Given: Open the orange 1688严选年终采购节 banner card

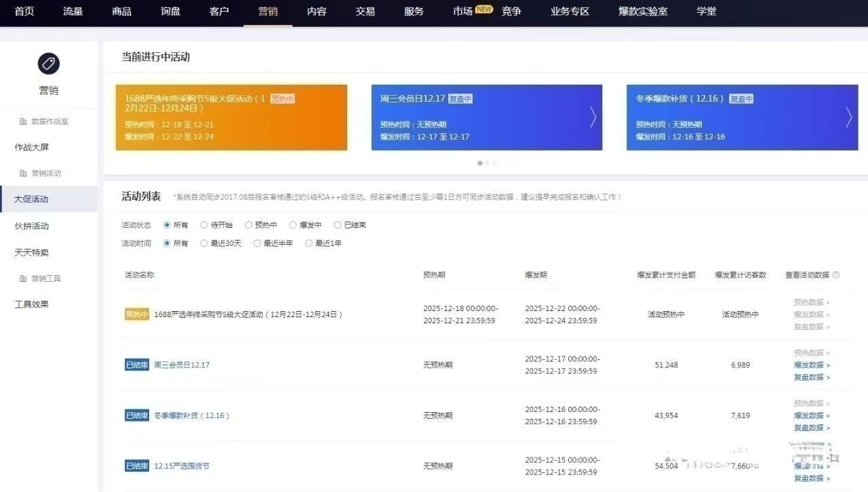Looking at the screenshot, I should tap(231, 117).
